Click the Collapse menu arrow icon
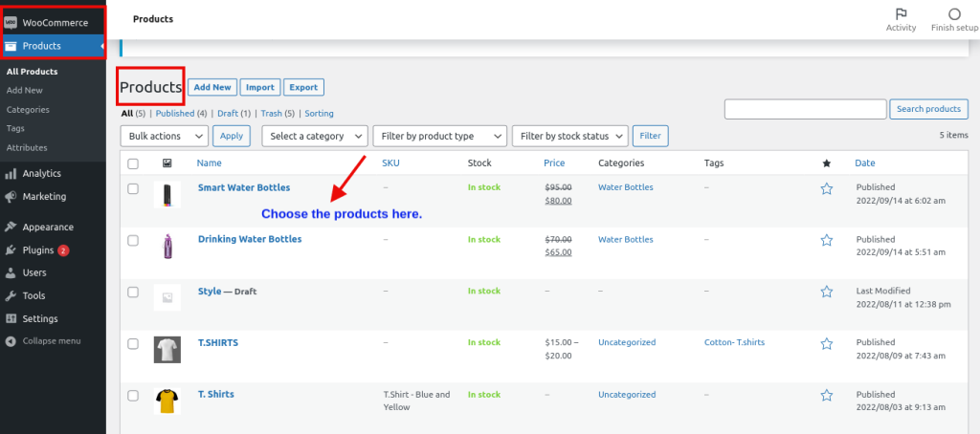 pyautogui.click(x=11, y=341)
